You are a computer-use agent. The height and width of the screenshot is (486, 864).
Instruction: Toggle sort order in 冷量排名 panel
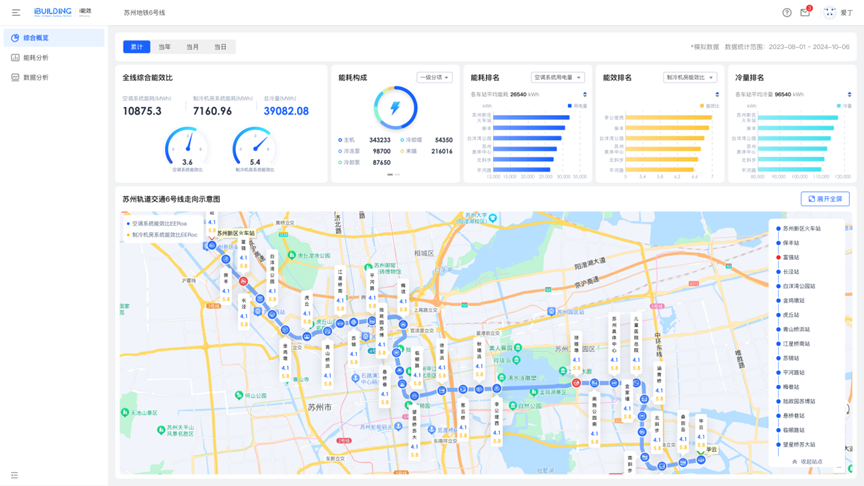[x=849, y=95]
